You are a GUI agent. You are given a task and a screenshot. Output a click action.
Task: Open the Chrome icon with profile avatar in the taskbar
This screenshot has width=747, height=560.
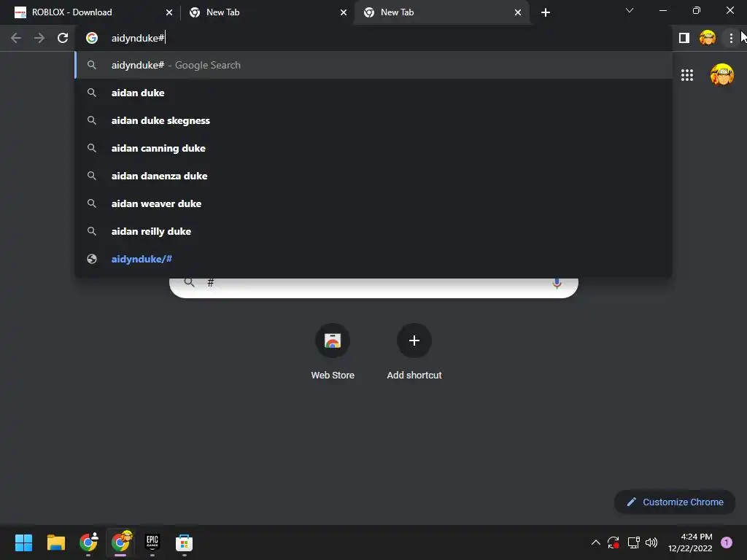[120, 542]
